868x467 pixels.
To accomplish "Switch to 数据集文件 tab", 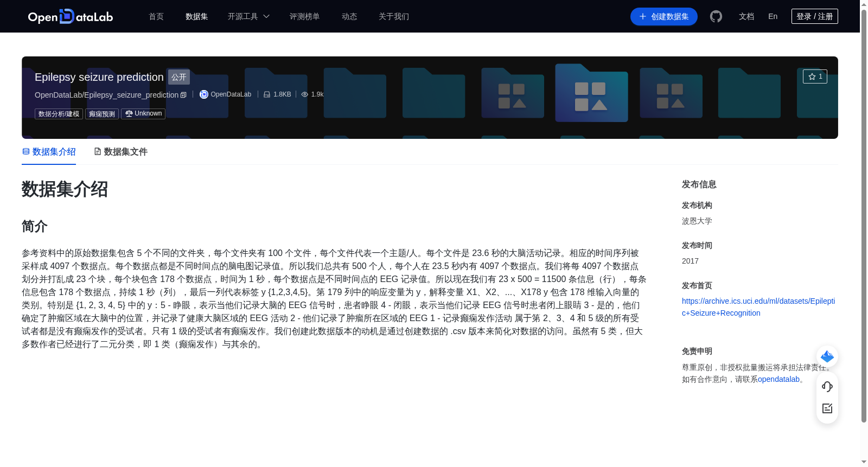I will [120, 152].
